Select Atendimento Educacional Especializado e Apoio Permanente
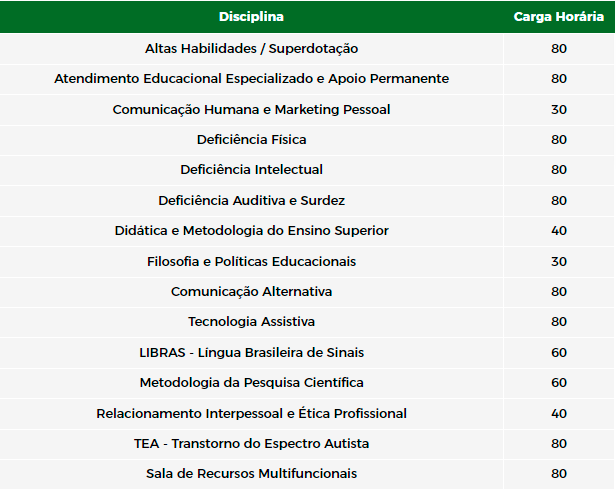Viewport: 616px width, 490px height. 251,79
